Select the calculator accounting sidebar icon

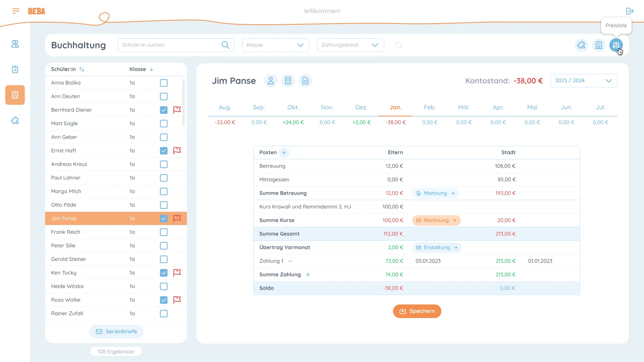pos(15,95)
